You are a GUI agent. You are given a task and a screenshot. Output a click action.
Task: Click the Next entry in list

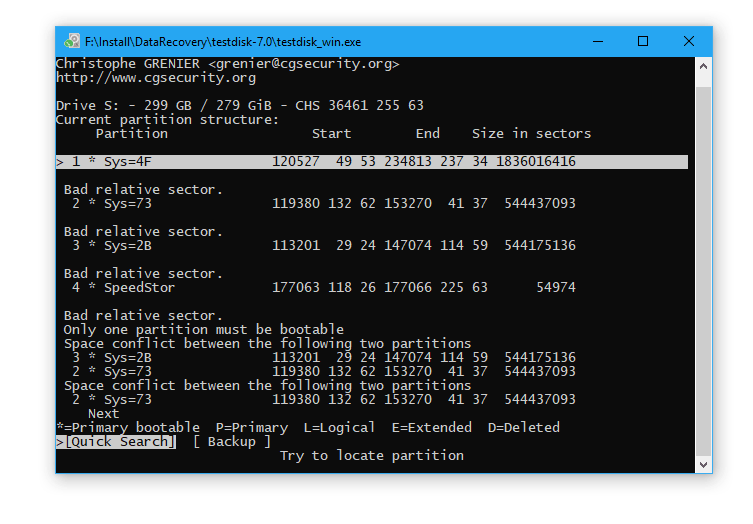104,414
